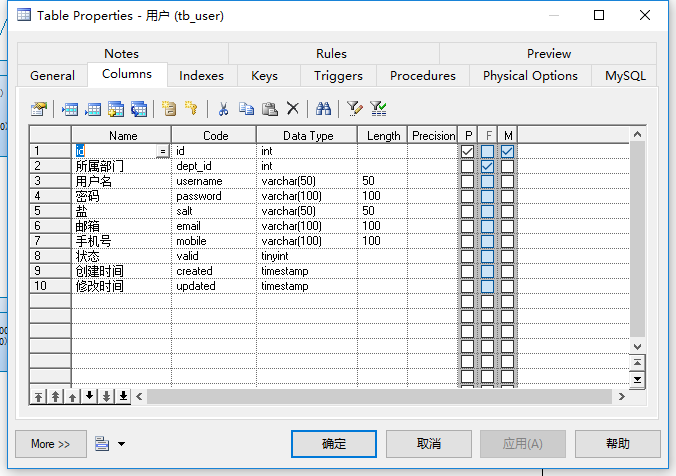Image resolution: width=676 pixels, height=476 pixels.
Task: Click the equals button in id Name cell
Action: point(163,151)
